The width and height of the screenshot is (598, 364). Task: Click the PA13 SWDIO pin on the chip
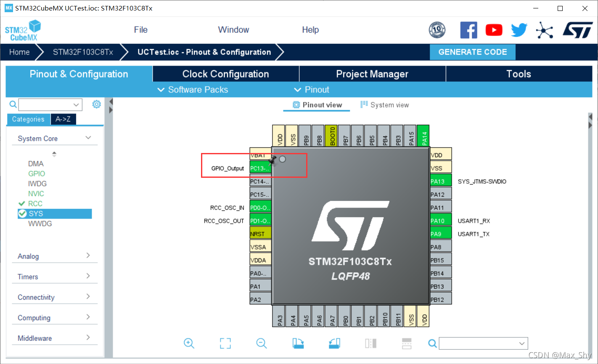point(441,181)
